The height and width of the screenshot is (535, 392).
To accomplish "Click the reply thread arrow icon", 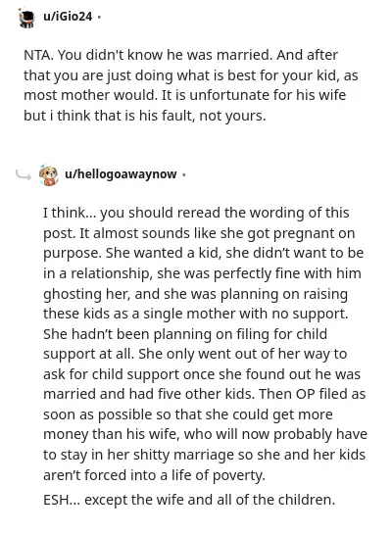I will [x=24, y=175].
